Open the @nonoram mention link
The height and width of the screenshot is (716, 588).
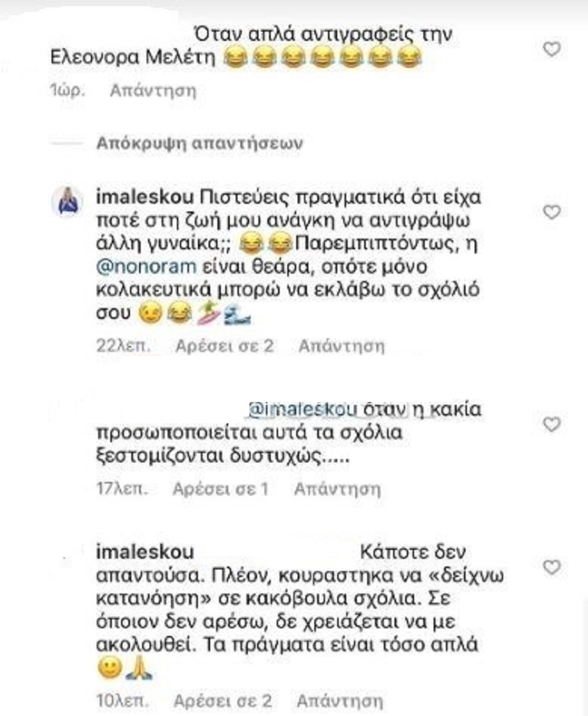(x=146, y=267)
